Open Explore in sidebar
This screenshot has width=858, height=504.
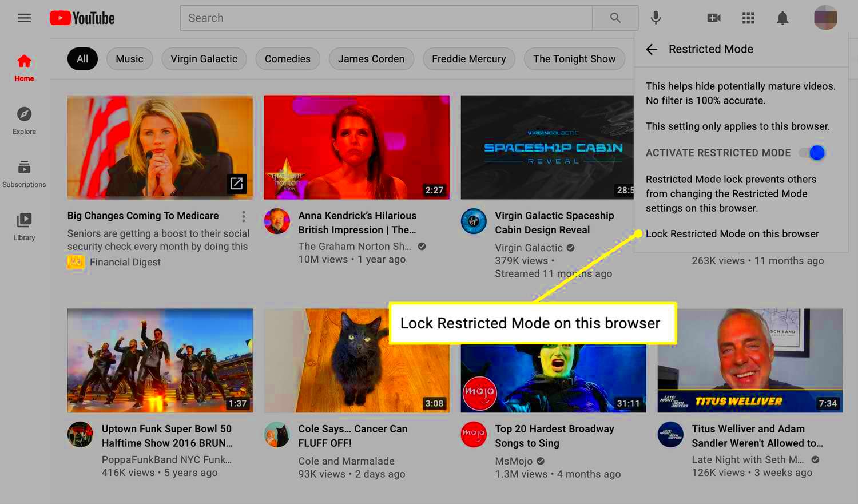click(x=24, y=121)
